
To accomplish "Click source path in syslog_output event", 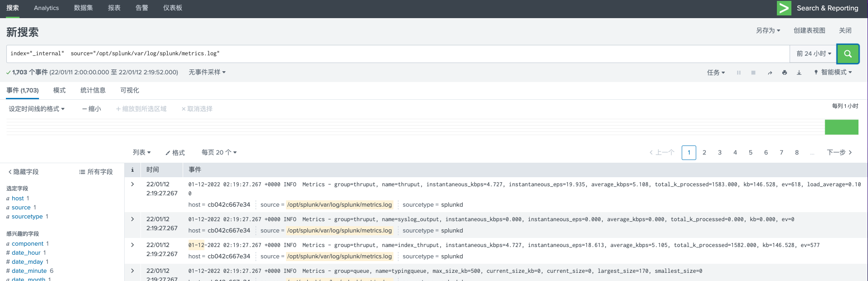I will click(339, 230).
